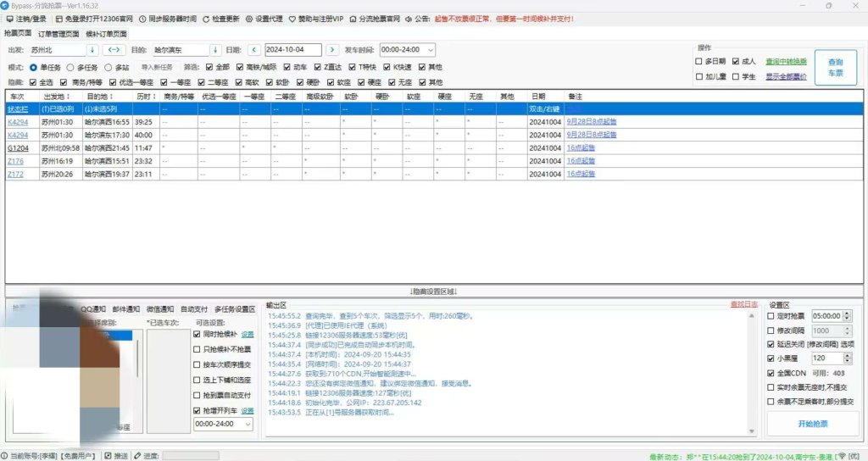Open the 查询中转换乘 link
Viewport: 868px width, 461px height.
tap(786, 61)
